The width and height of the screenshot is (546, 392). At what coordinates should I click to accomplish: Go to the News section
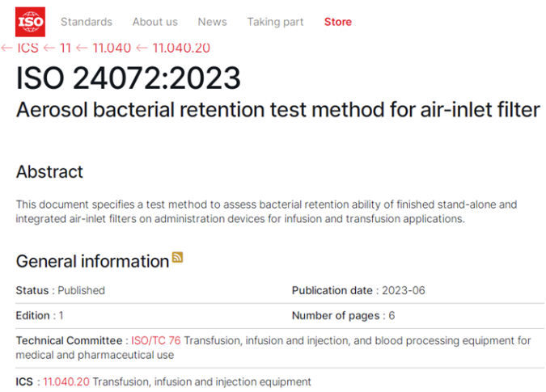pyautogui.click(x=213, y=22)
